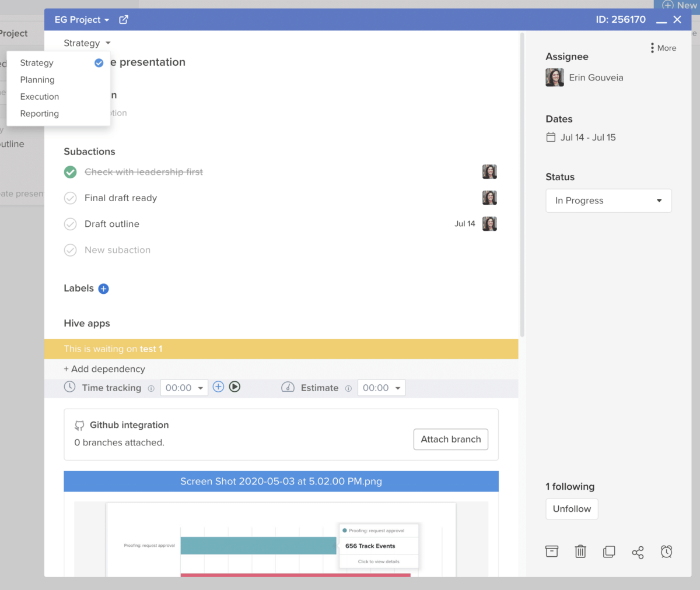Image resolution: width=700 pixels, height=590 pixels.
Task: Share the action via the share icon
Action: pyautogui.click(x=638, y=552)
